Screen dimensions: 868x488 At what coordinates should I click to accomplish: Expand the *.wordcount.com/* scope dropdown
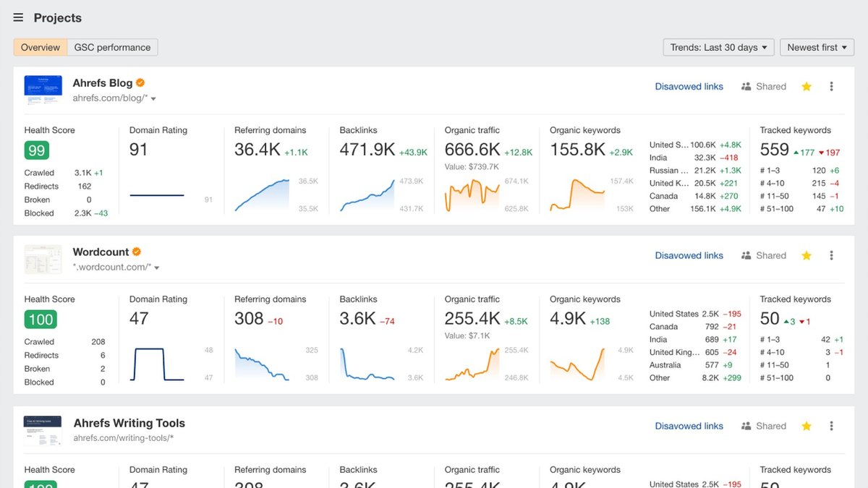[x=116, y=267]
